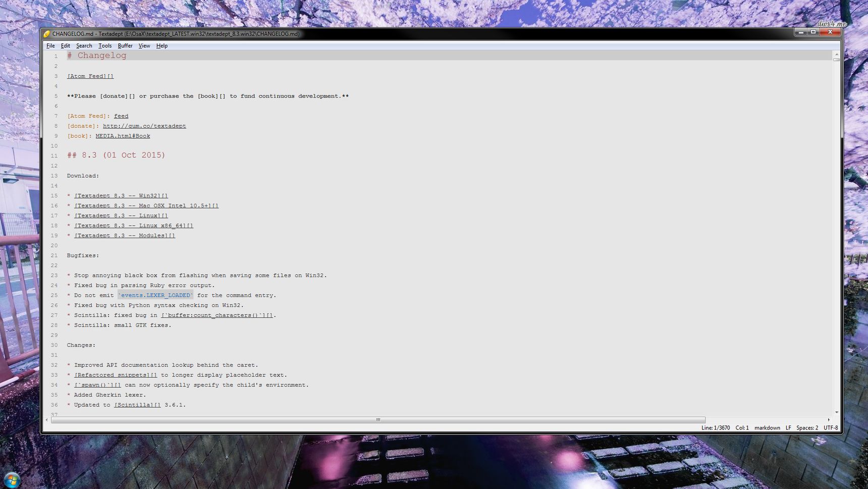Click the MEDIA.html#Book link target
Viewport: 868px width, 489px height.
pyautogui.click(x=123, y=136)
